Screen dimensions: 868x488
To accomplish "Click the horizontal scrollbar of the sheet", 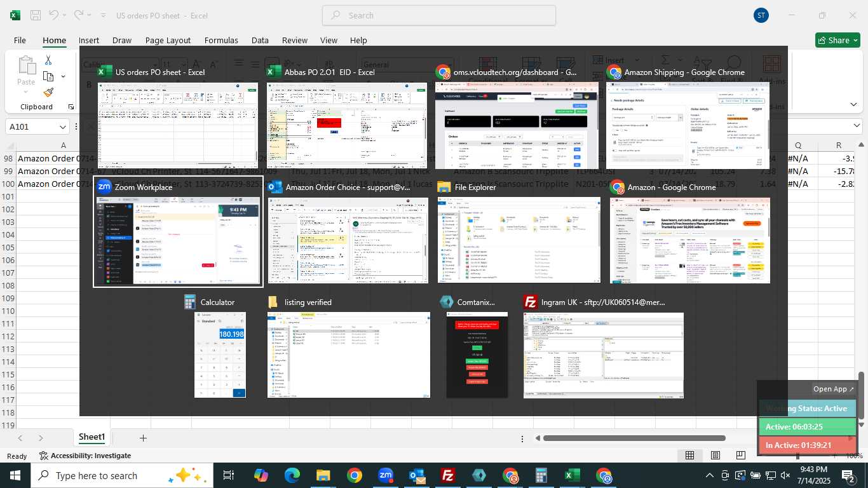I will click(634, 438).
